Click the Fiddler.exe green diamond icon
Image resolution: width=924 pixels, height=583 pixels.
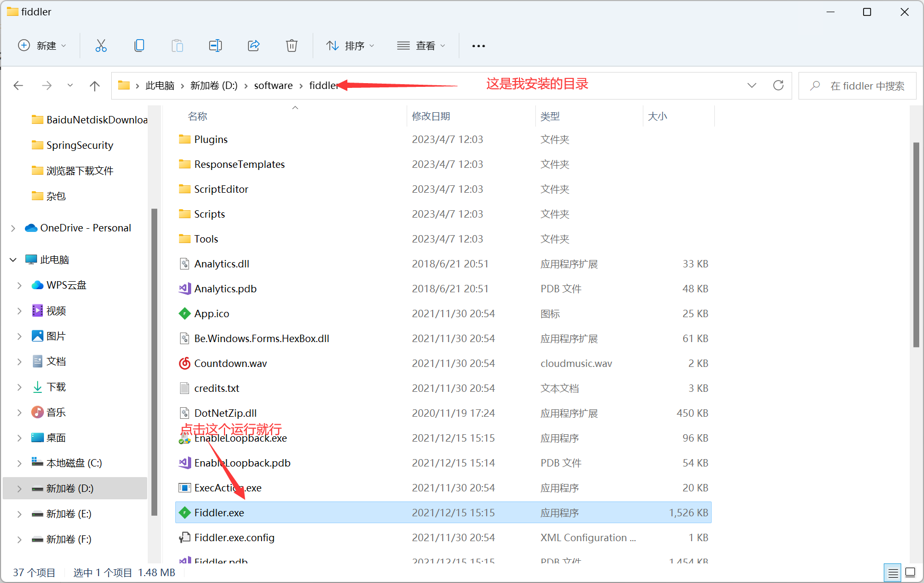184,513
